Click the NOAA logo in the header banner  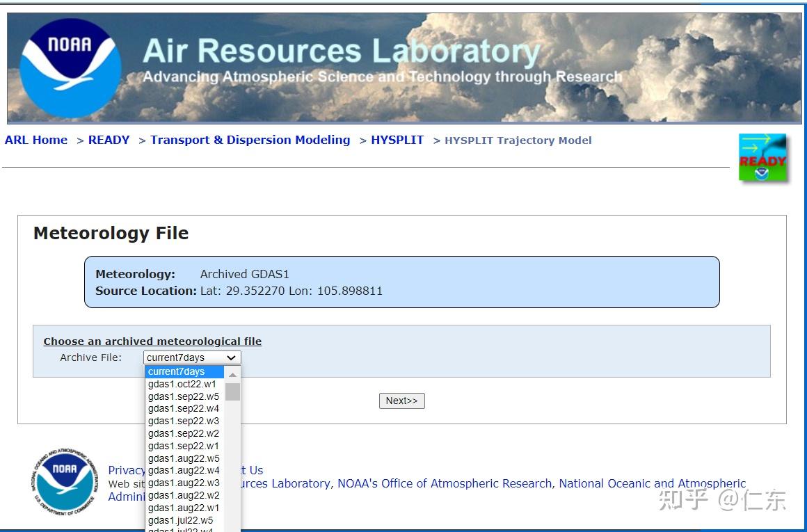pyautogui.click(x=70, y=67)
